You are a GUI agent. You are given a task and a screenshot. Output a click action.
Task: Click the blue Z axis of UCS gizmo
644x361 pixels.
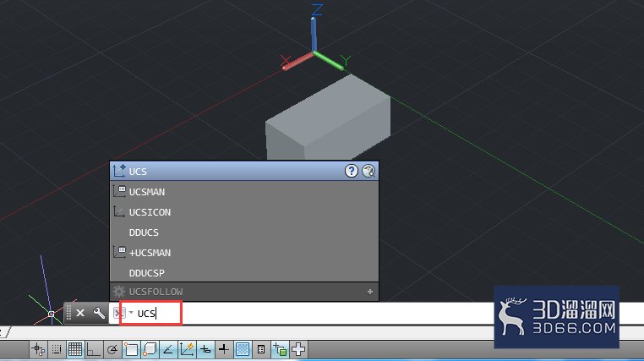tap(314, 35)
